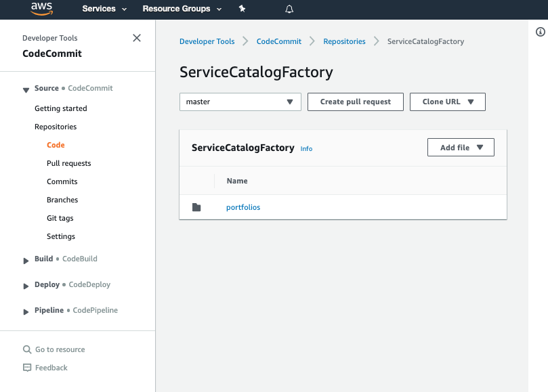548x392 pixels.
Task: Open the Resource Groups menu
Action: coord(182,9)
